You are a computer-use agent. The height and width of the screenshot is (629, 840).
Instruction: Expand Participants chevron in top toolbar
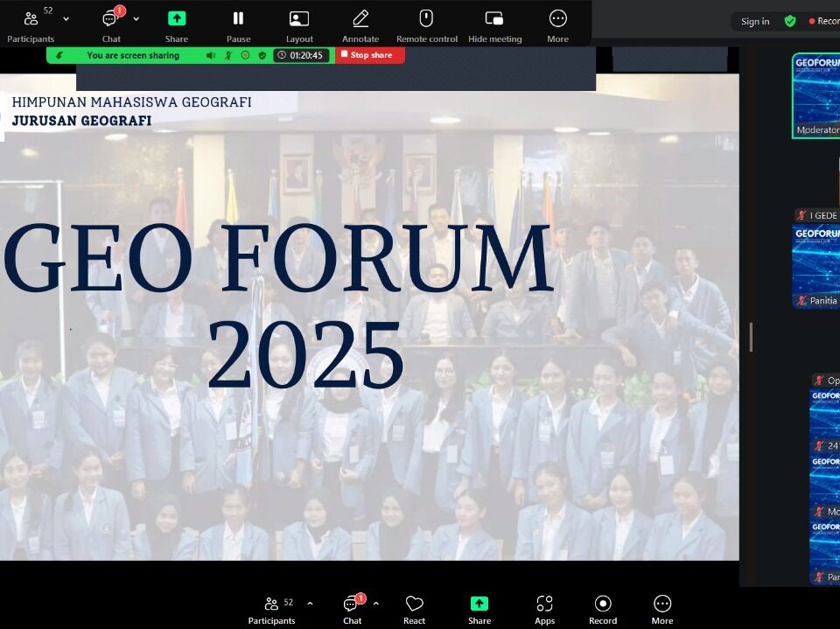66,18
